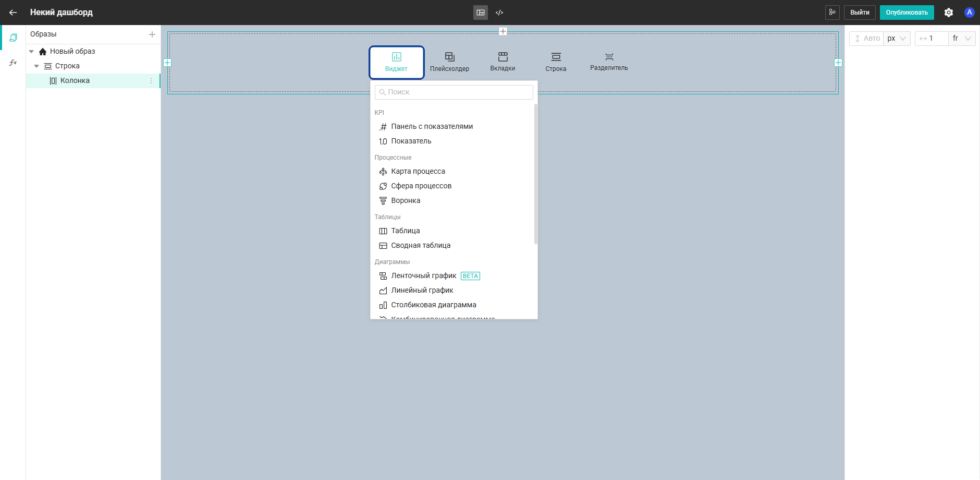Switch to layout editor view icon

tap(481, 13)
